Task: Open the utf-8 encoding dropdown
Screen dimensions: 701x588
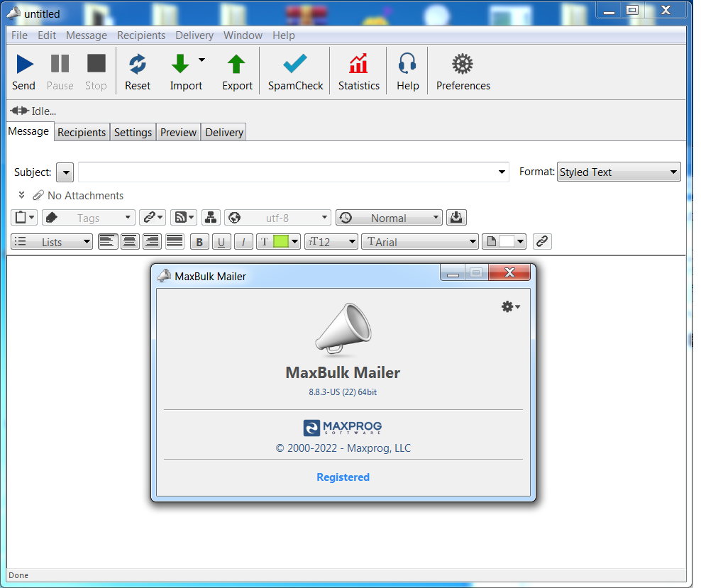Action: tap(277, 218)
